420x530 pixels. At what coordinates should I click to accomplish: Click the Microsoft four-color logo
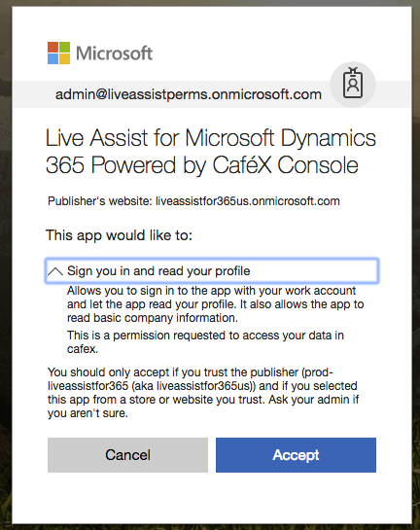[x=58, y=53]
